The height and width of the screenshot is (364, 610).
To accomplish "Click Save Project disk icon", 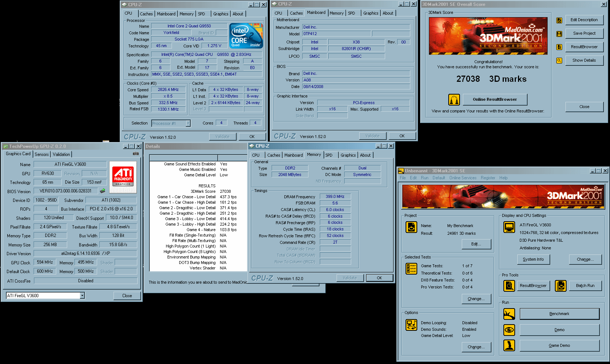I will pos(559,34).
